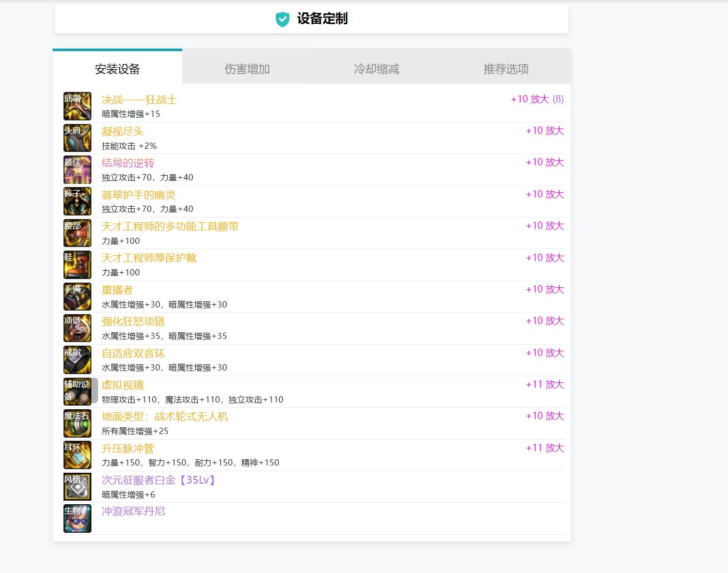Click the 头肩 shoulder equipment icon
728x573 pixels.
[77, 138]
